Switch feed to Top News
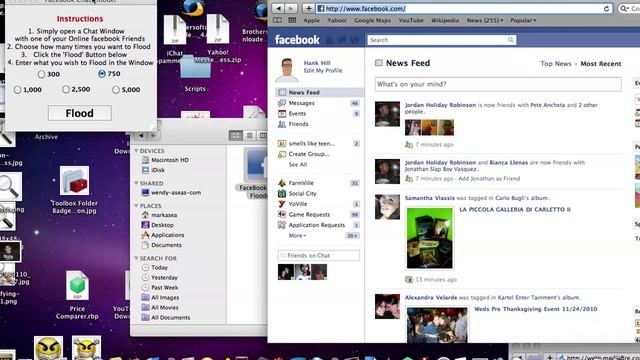 556,64
